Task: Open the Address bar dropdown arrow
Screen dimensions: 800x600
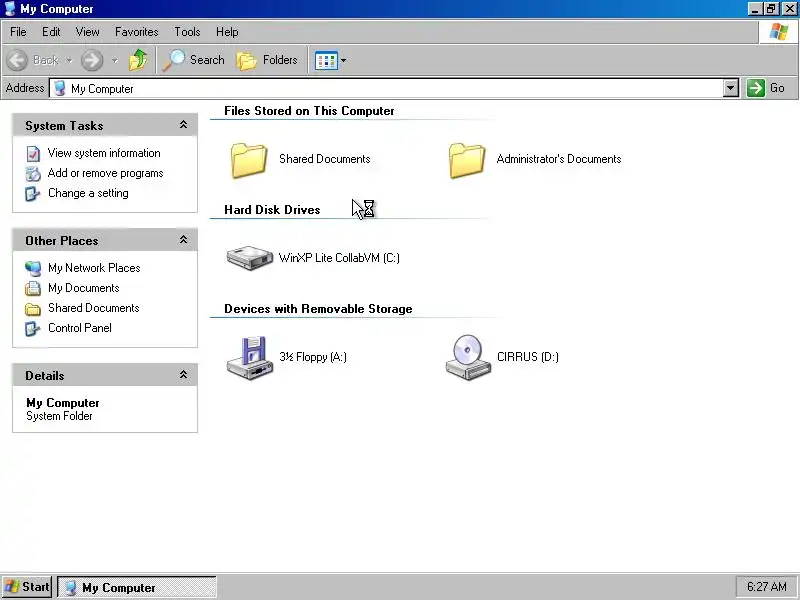Action: (x=731, y=88)
